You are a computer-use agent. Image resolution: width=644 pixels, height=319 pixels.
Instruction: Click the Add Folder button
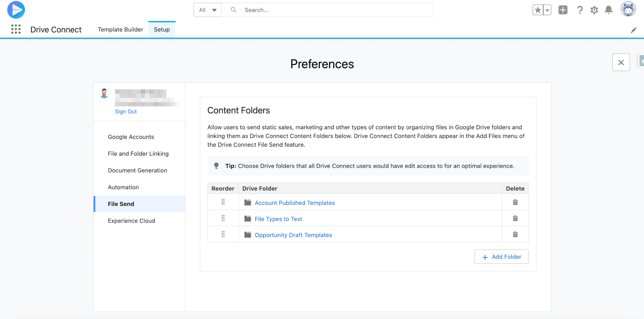[502, 257]
